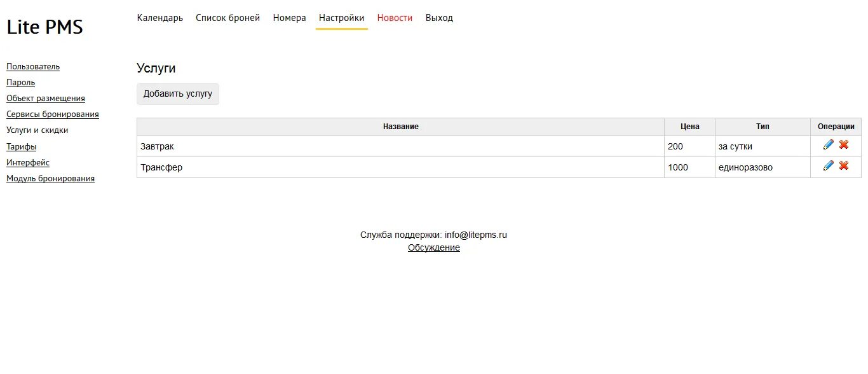Image resolution: width=868 pixels, height=374 pixels.
Task: Delete the Завтрак service with red cross
Action: click(x=844, y=145)
